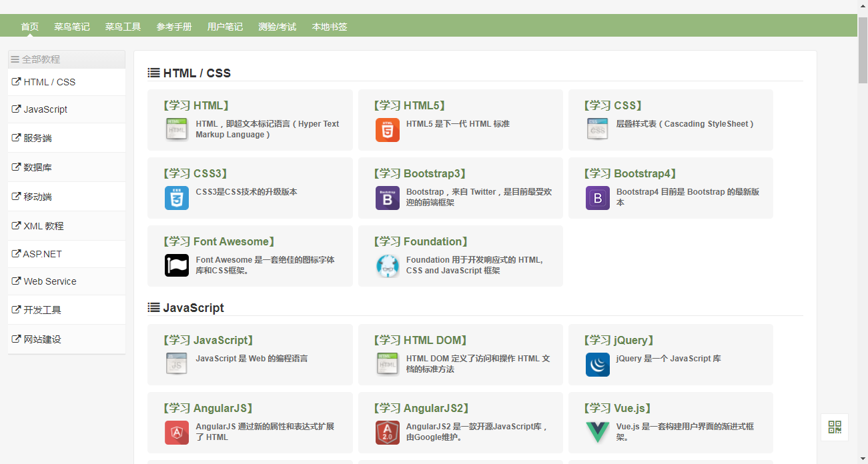Click the HTML tutorial icon
The height and width of the screenshot is (464, 868).
177,129
